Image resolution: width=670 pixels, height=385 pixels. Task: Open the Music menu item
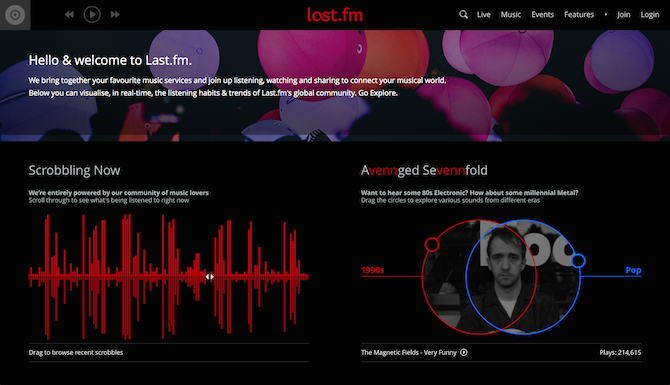511,15
